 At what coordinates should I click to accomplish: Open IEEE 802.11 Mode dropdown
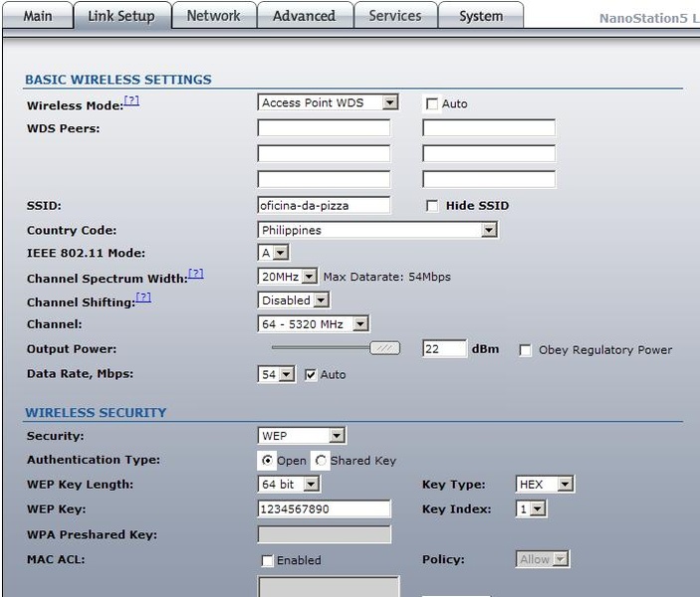click(273, 253)
